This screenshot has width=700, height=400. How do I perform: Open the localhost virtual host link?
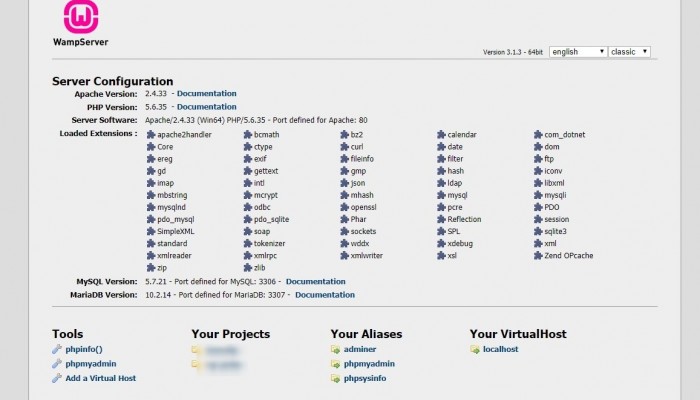(x=500, y=350)
